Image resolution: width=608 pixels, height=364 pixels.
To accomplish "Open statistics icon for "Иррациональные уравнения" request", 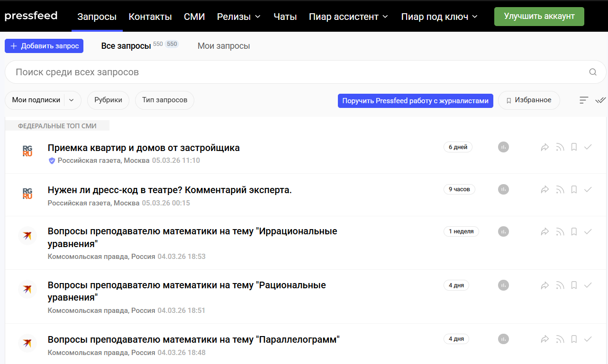I will 503,231.
